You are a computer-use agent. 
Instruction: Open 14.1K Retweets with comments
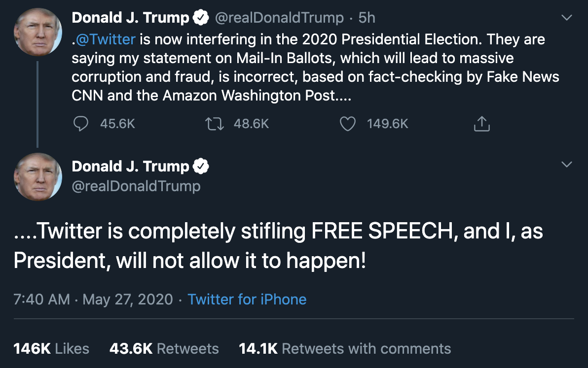click(345, 349)
